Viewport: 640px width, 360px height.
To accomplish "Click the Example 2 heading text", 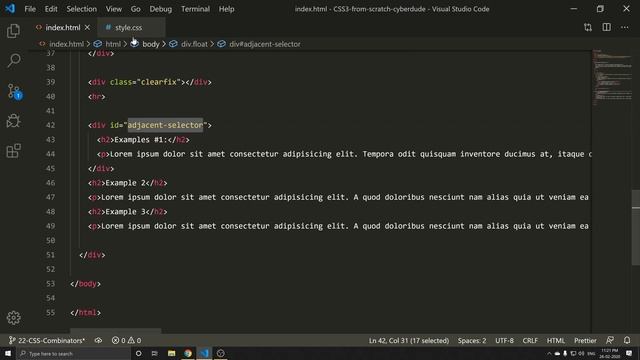I will point(126,183).
